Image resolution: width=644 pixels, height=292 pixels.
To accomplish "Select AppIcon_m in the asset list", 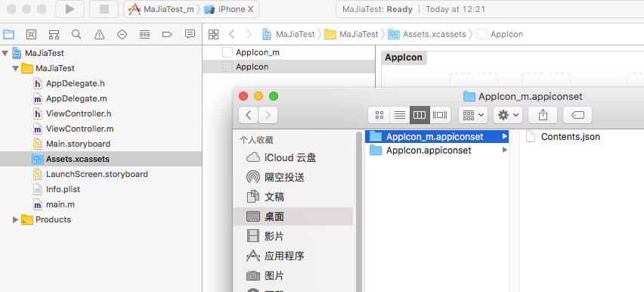I will pyautogui.click(x=289, y=53).
